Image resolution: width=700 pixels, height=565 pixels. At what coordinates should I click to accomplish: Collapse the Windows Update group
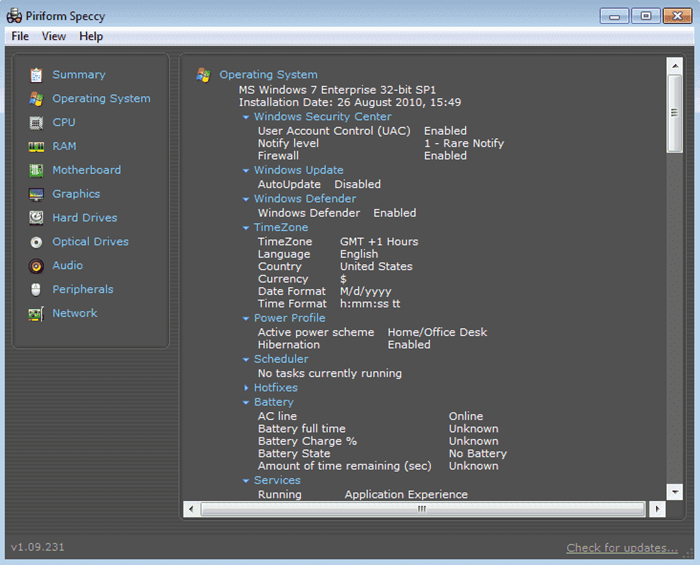click(246, 171)
